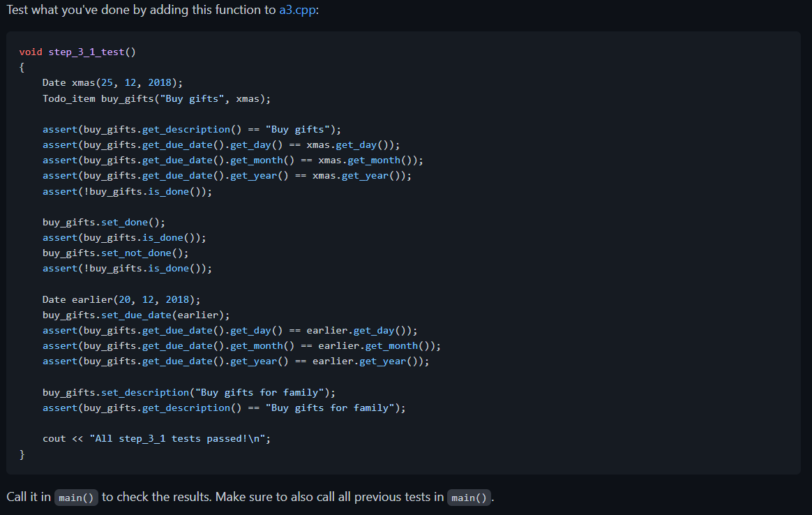812x515 pixels.
Task: Click the set_description Buy gifts for family line
Action: (x=188, y=391)
